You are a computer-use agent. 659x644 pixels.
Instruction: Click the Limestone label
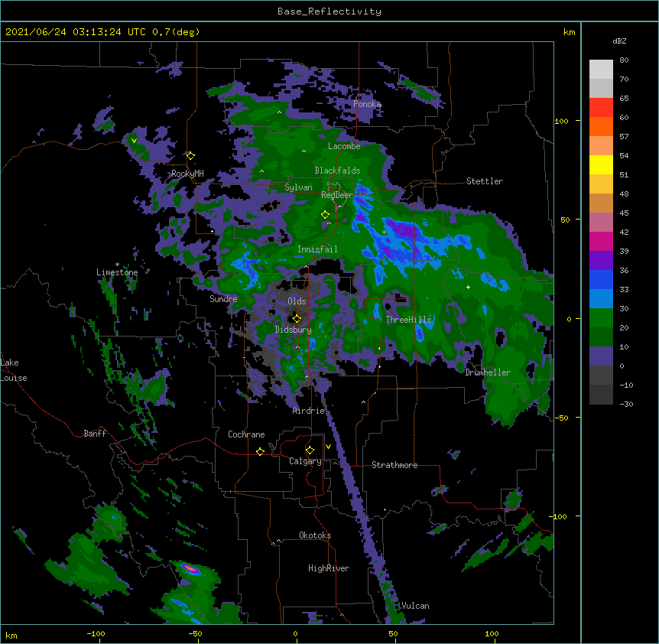pyautogui.click(x=117, y=272)
